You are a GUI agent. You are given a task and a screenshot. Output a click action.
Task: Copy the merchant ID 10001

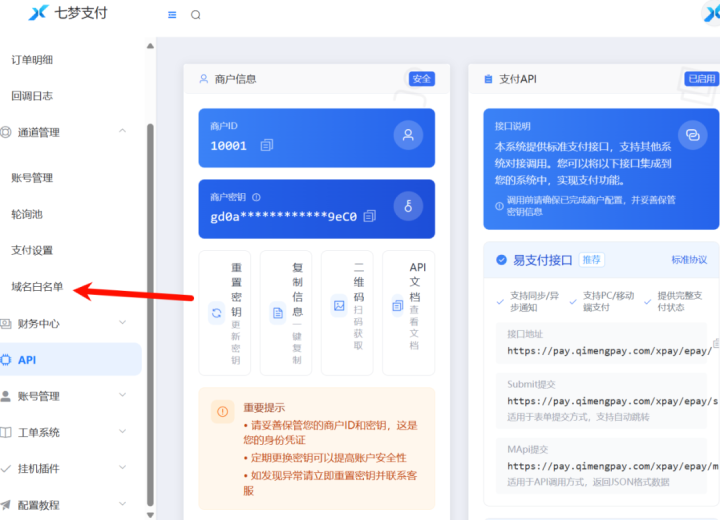click(x=267, y=145)
